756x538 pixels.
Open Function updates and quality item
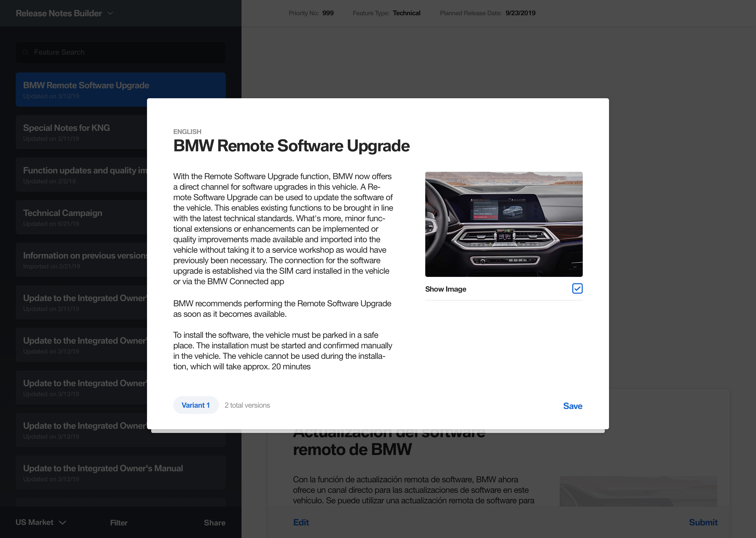click(81, 175)
